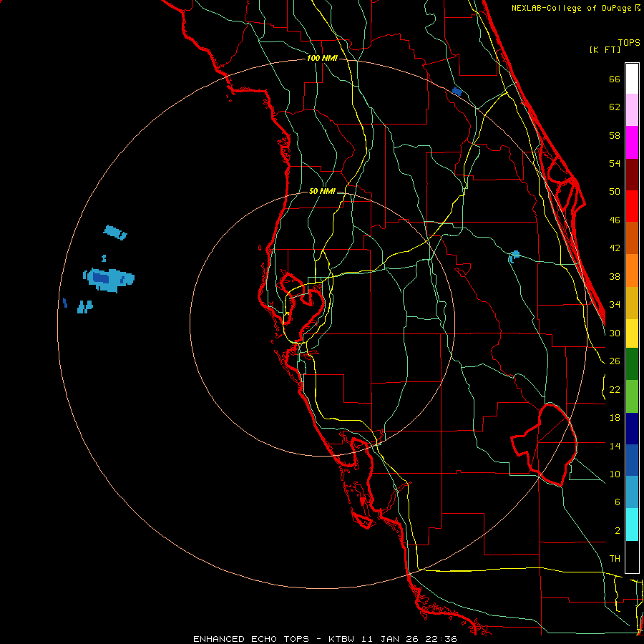
Task: Select the magenta swatch near 58
Action: click(632, 142)
